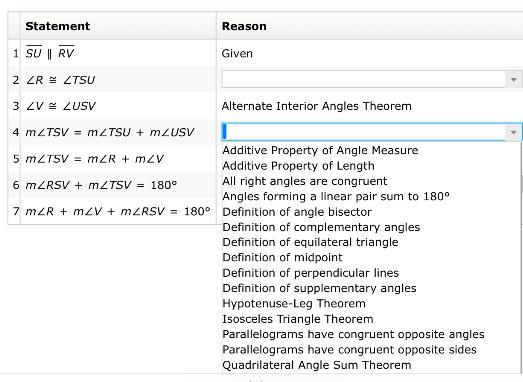The width and height of the screenshot is (523, 382).
Task: Click the reason dropdown arrow for statement 4
Action: pos(513,132)
